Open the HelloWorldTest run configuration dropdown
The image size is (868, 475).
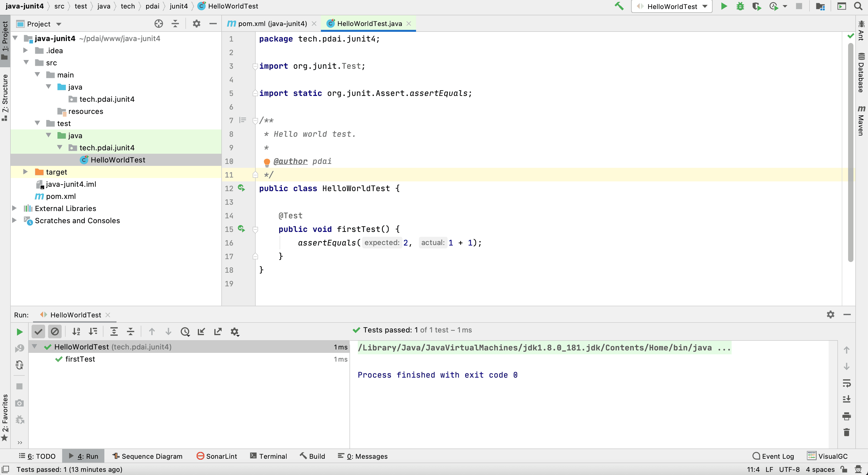click(x=672, y=6)
